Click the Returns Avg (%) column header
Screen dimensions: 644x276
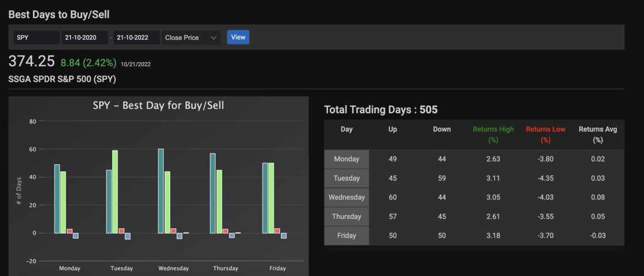click(598, 135)
